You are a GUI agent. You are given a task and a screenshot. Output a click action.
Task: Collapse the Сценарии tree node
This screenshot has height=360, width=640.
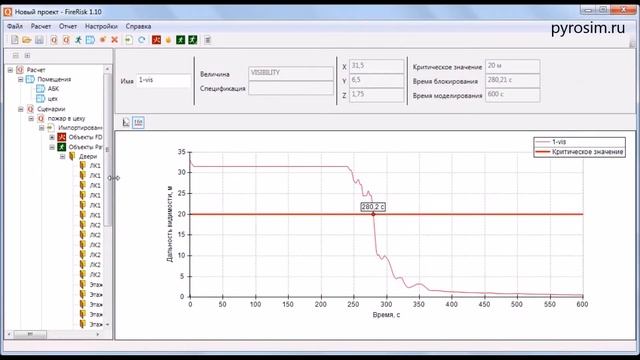[x=20, y=109]
